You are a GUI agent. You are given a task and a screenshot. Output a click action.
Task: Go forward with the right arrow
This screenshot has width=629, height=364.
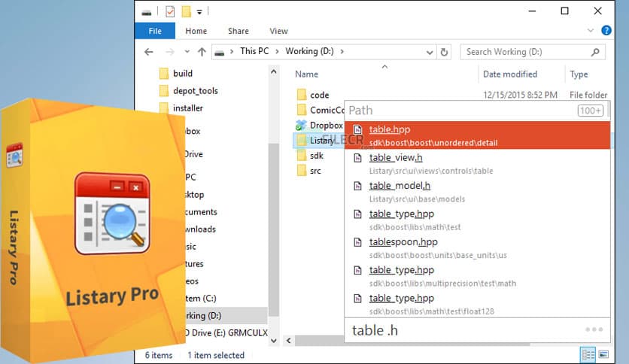(170, 52)
